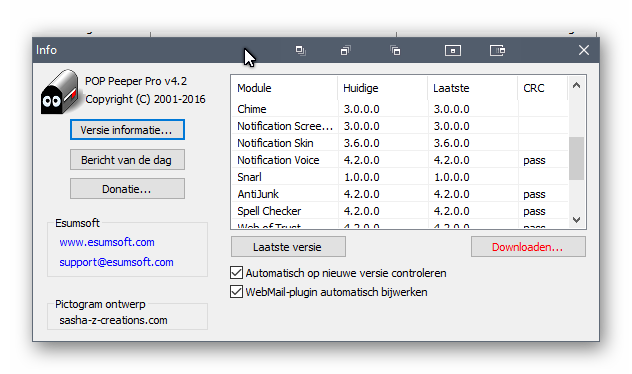Click the first stacked-windows title bar icon
Viewport: 632px width, 374px height.
[x=300, y=50]
